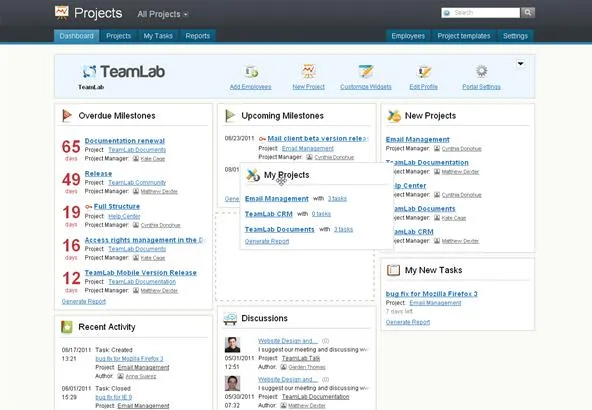This screenshot has width=592, height=410.
Task: Click avatar of first Website Design discussion
Action: point(232,345)
